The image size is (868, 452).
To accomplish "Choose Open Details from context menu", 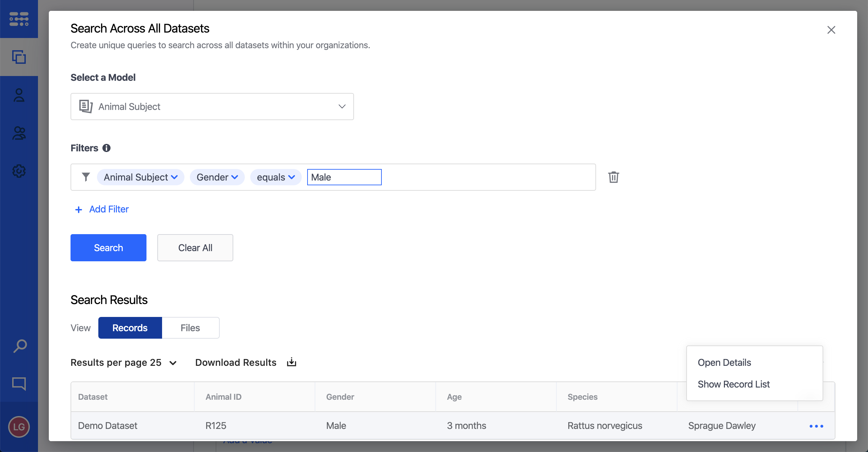I will pos(724,362).
